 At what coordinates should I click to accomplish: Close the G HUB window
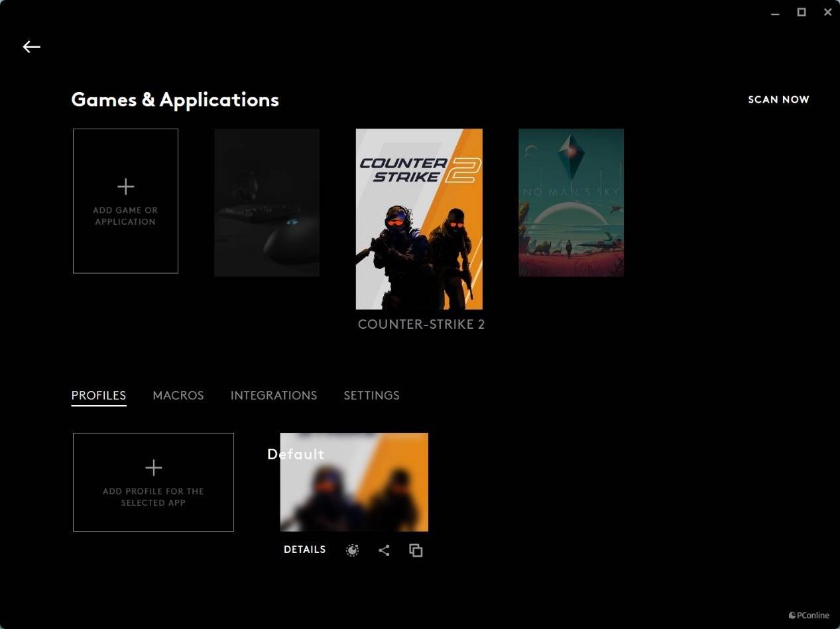click(827, 12)
